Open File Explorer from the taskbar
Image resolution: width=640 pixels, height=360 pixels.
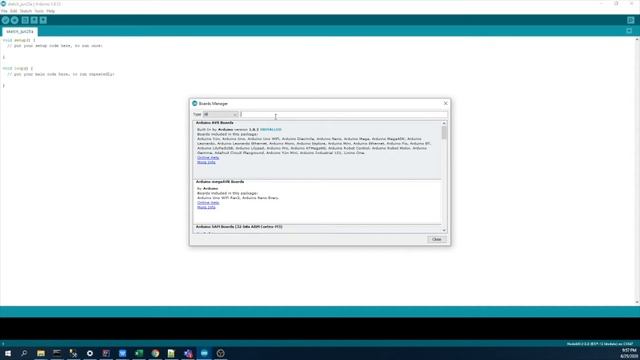[41, 353]
